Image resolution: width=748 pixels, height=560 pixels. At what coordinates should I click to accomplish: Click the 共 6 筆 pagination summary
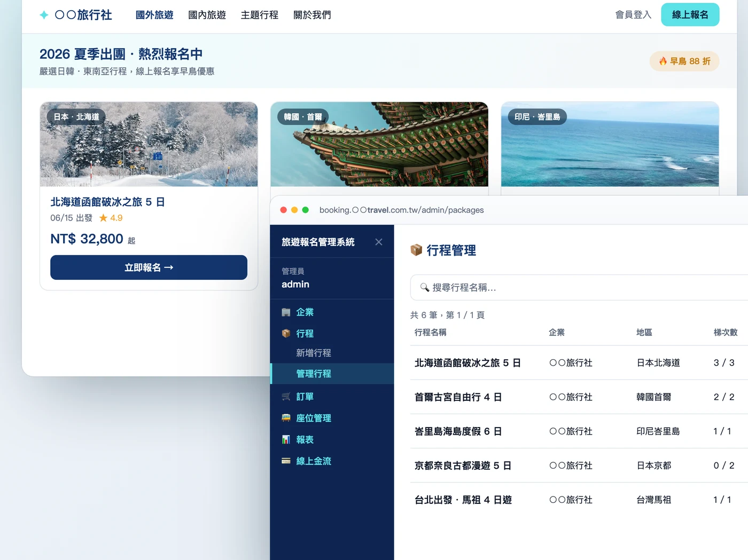[448, 315]
